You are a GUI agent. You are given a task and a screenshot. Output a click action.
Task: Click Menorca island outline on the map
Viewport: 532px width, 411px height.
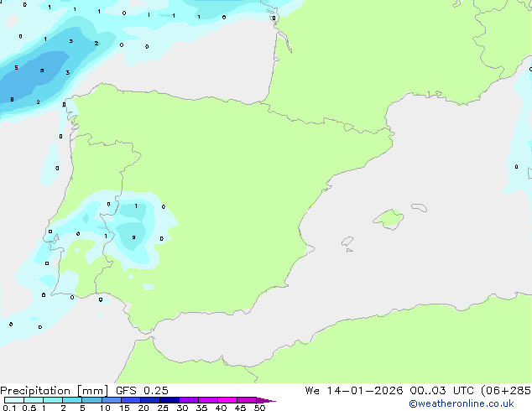419,207
